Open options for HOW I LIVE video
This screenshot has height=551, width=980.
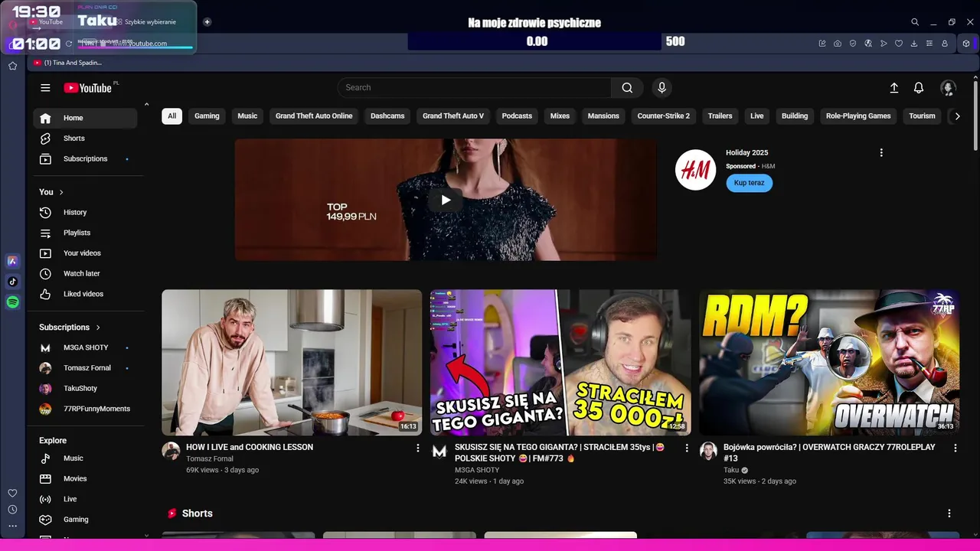pos(418,448)
